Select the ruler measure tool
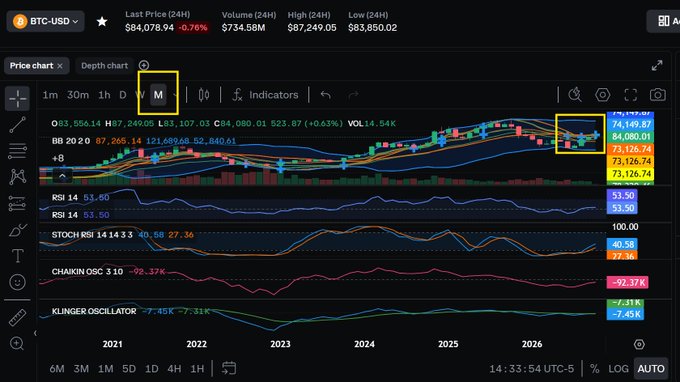 point(17,317)
